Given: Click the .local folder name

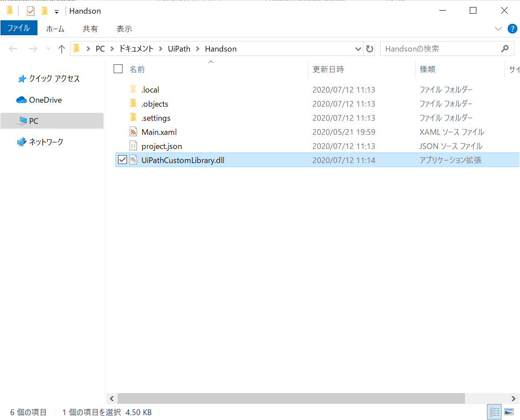Looking at the screenshot, I should (150, 90).
